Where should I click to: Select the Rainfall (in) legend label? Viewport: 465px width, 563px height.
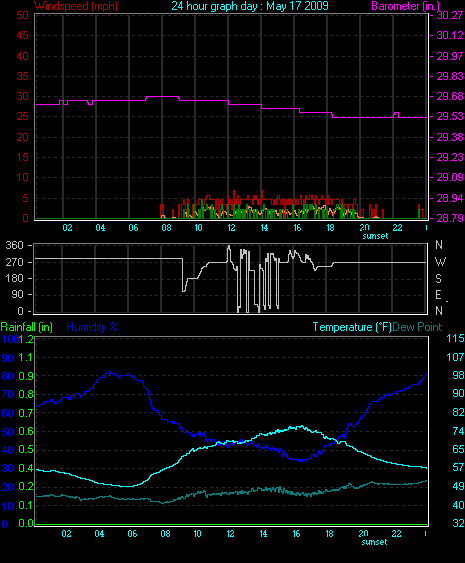click(27, 327)
